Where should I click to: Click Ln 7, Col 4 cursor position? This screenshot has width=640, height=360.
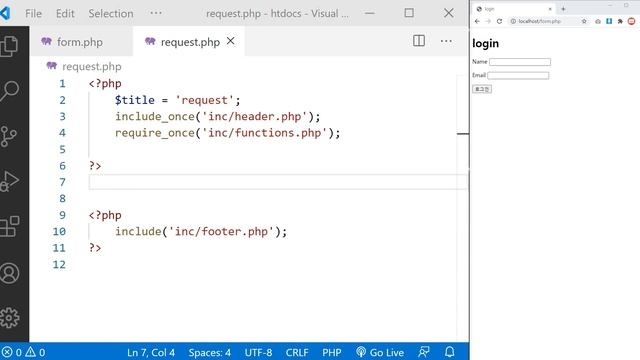(x=151, y=352)
